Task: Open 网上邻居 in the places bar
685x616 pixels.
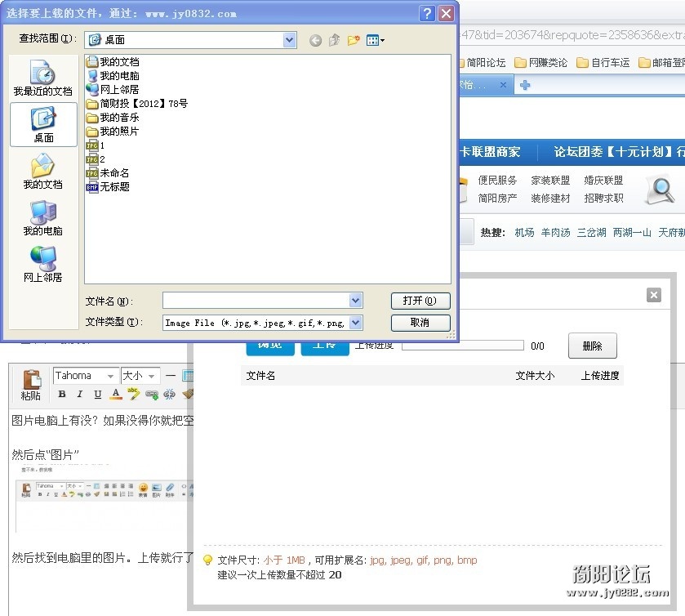Action: click(x=42, y=265)
